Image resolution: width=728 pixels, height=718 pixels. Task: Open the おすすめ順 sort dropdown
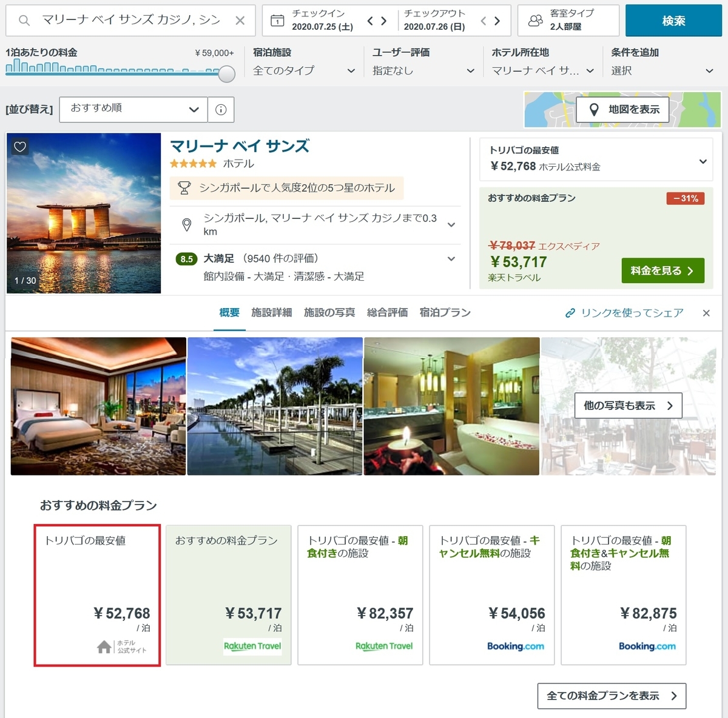133,109
